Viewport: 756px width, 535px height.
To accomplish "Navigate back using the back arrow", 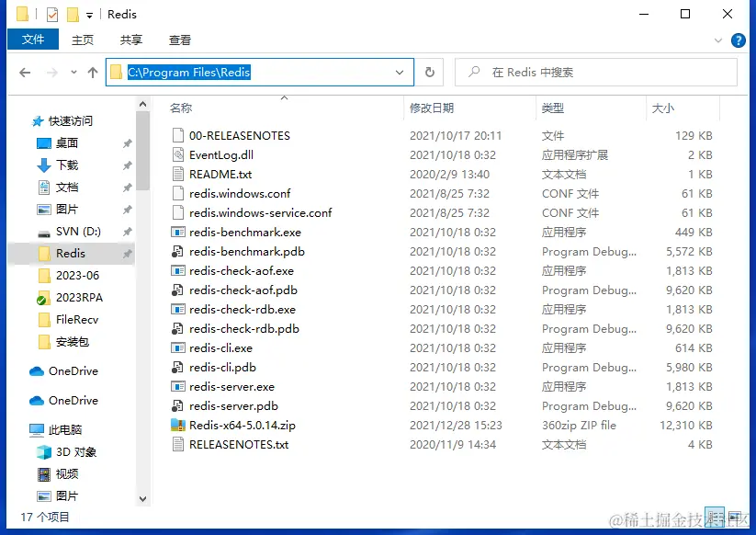I will coord(25,72).
